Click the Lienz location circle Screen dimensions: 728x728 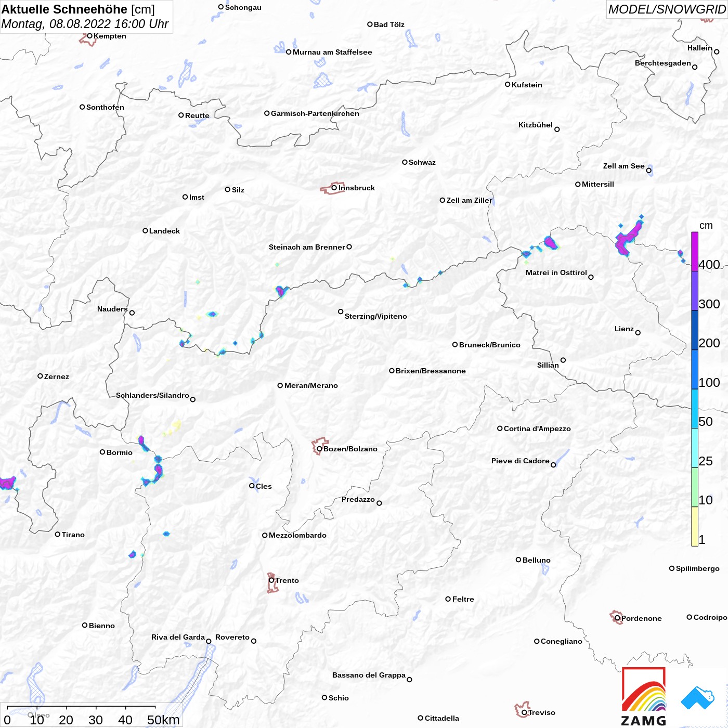(x=638, y=333)
